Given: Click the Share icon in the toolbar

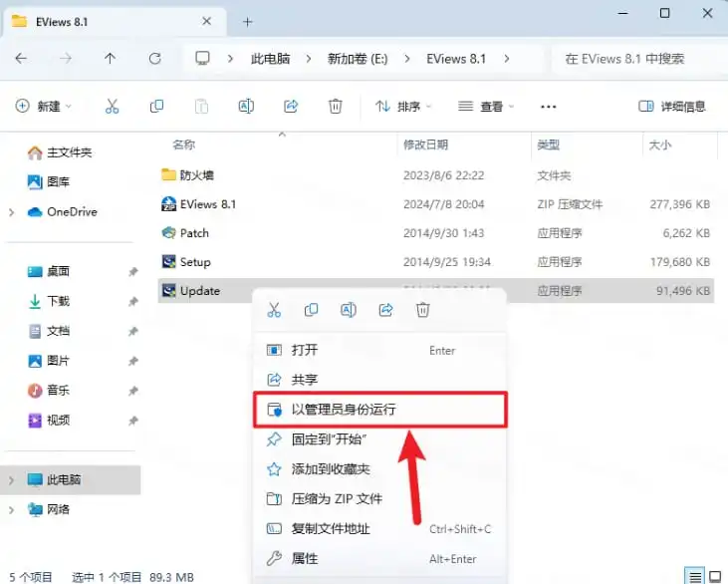Looking at the screenshot, I should (x=291, y=107).
